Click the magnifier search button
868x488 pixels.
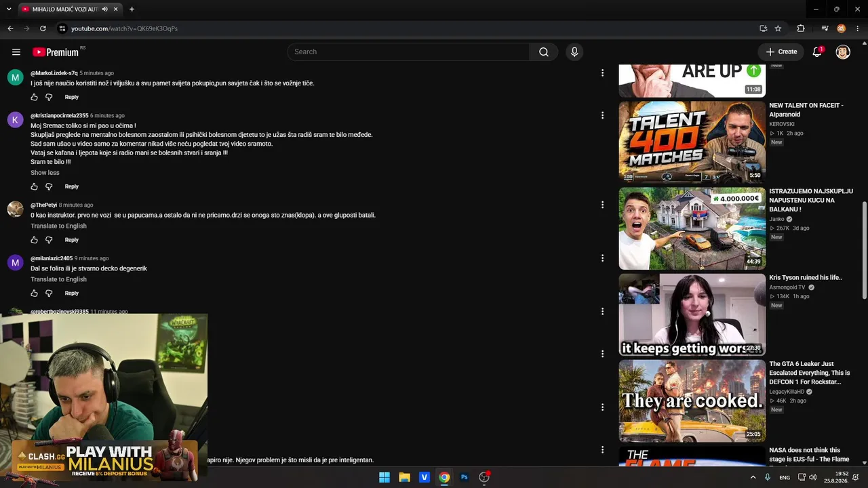[544, 52]
